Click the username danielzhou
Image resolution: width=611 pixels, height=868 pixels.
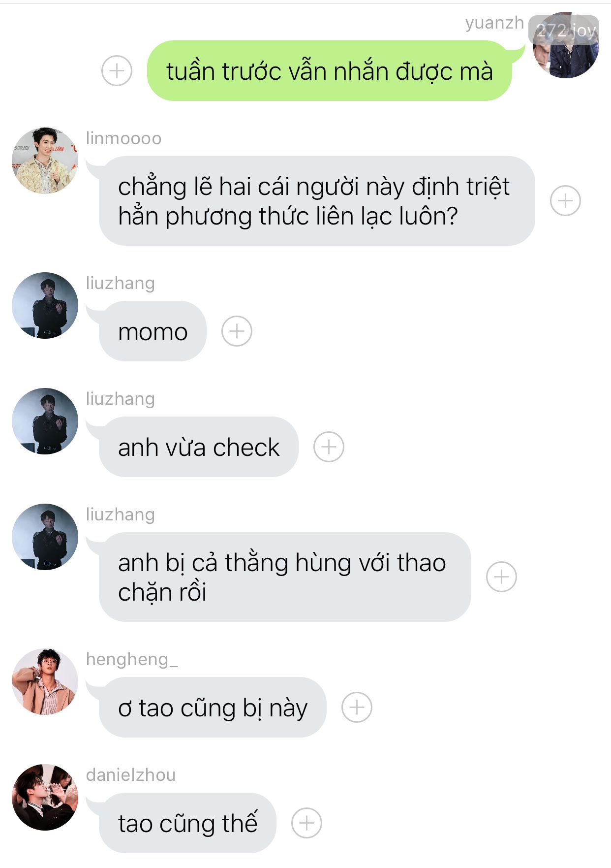[x=131, y=775]
